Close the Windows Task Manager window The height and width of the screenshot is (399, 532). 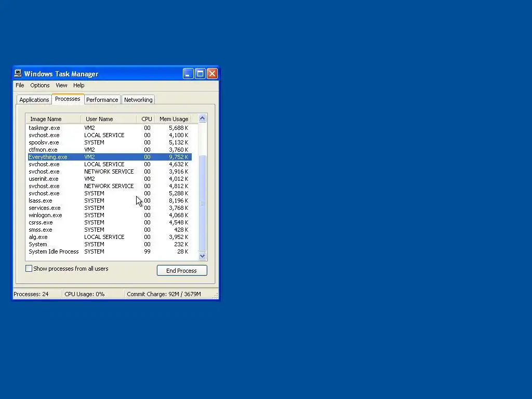212,74
